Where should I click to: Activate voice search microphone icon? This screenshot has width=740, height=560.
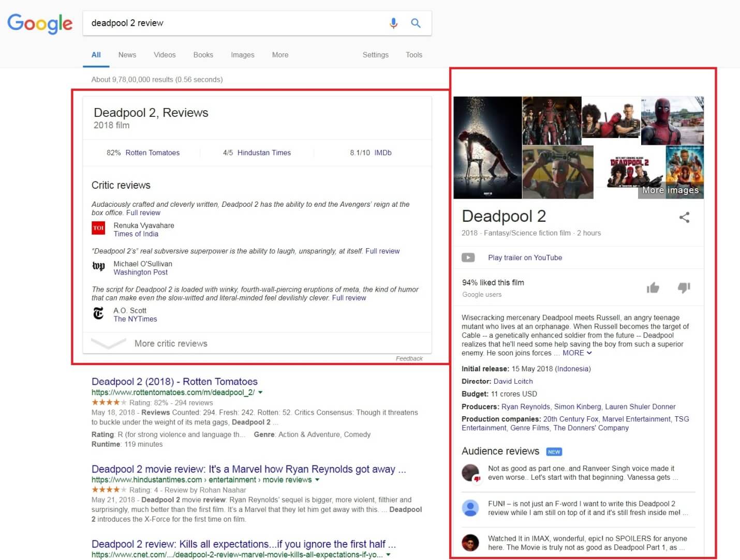tap(393, 23)
